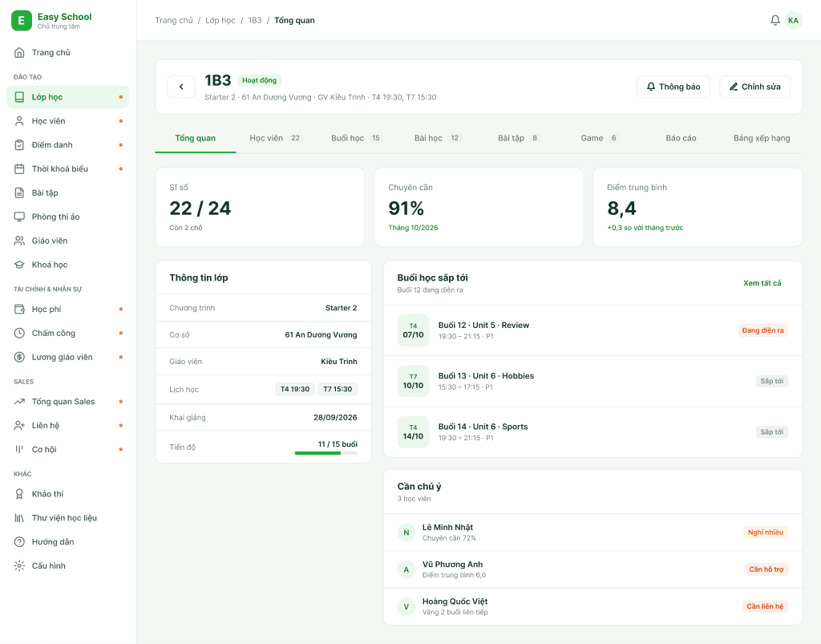The width and height of the screenshot is (821, 644).
Task: Open Thư viện học liệu in the sidebar
Action: [x=68, y=518]
